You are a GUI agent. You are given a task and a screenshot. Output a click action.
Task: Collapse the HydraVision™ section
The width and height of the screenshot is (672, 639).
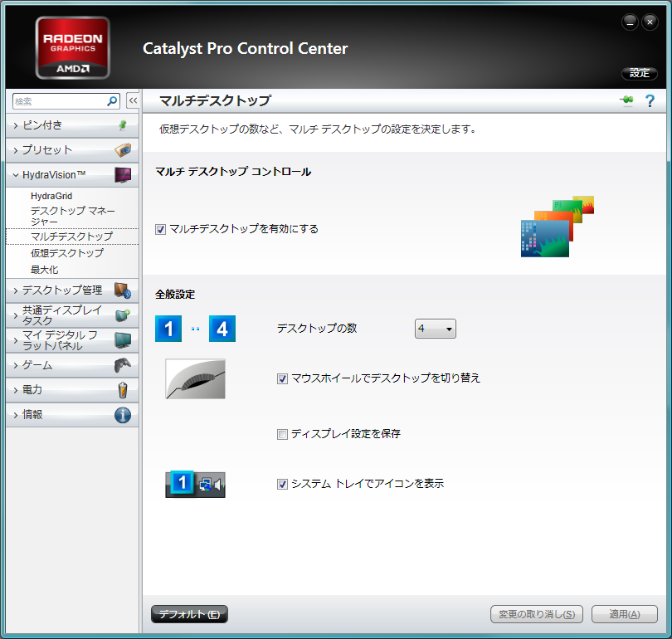pos(50,175)
